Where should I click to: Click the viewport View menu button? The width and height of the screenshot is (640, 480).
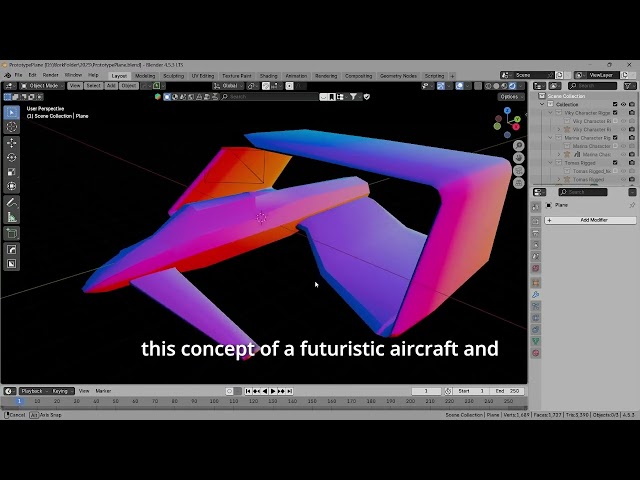tap(75, 86)
